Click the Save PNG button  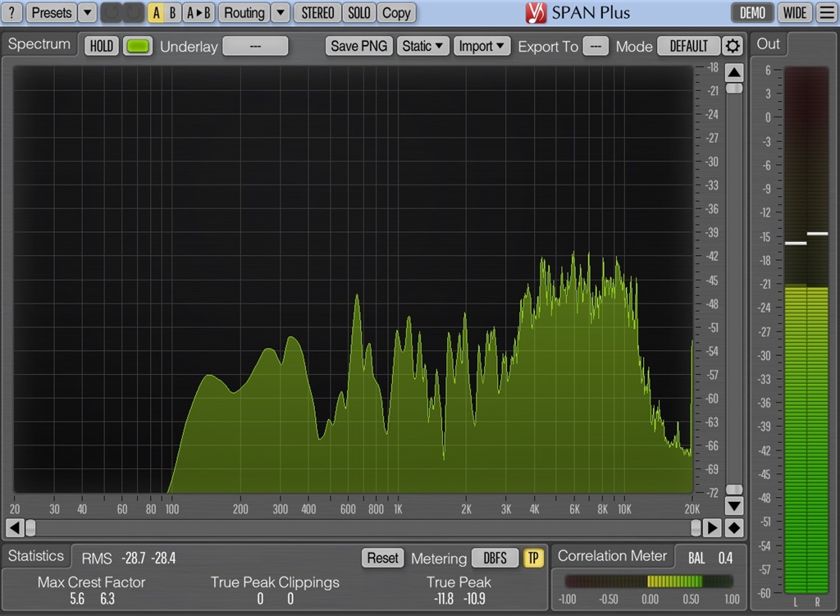tap(358, 46)
